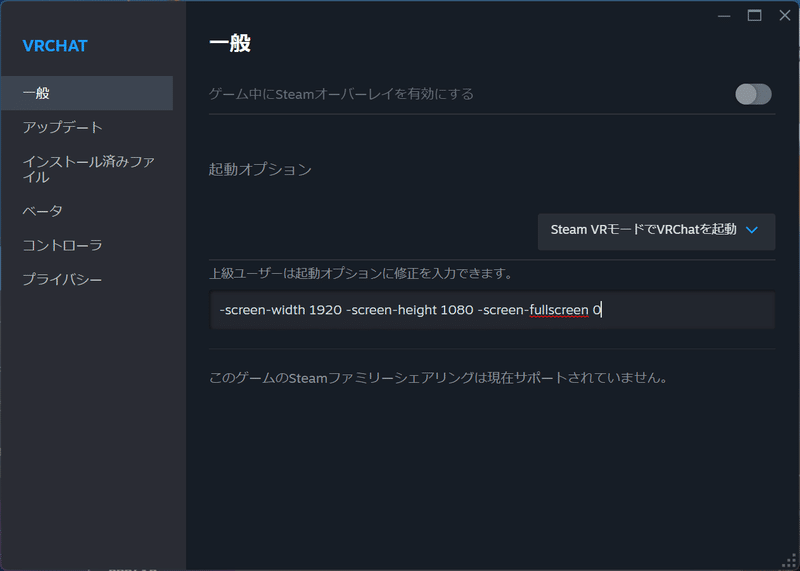
Task: Click the resize grip in the window corner
Action: pos(789,561)
